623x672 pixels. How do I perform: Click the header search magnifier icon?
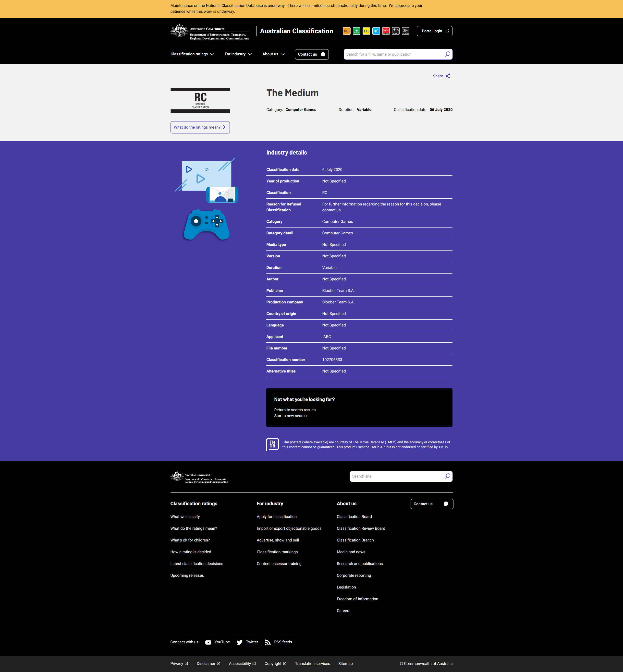(x=447, y=54)
